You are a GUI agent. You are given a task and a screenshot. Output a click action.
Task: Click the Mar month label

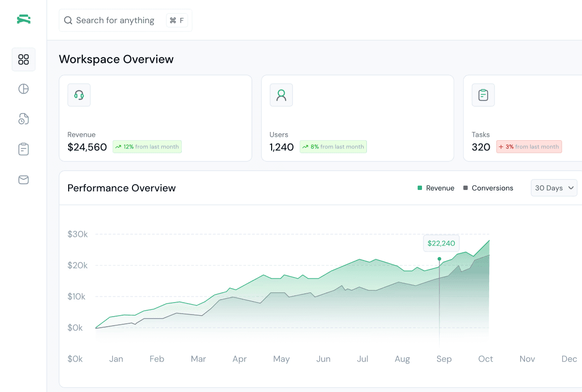[x=199, y=359]
